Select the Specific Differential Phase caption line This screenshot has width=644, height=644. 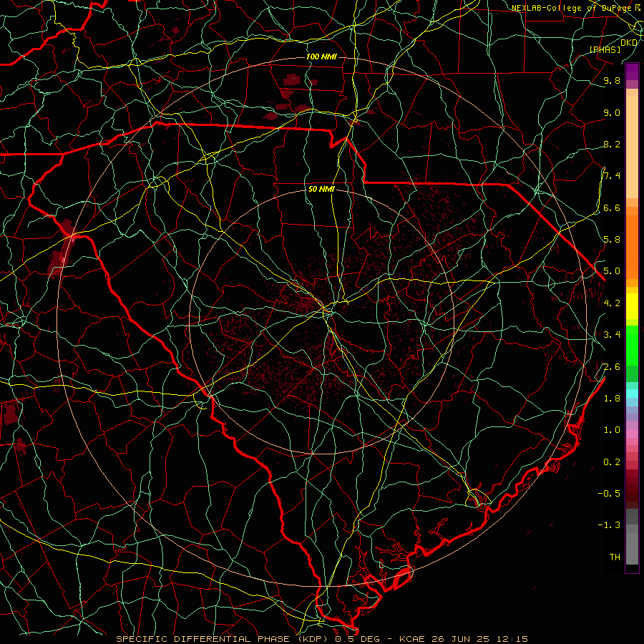click(321, 639)
